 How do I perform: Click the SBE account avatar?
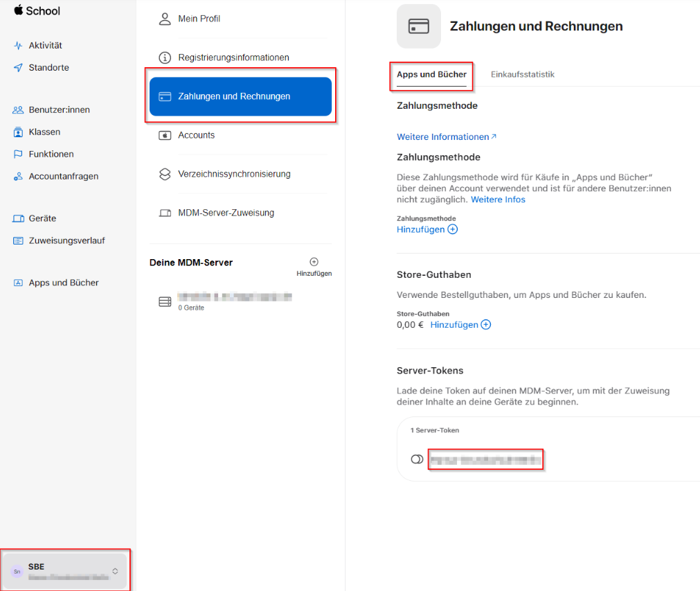tap(17, 572)
